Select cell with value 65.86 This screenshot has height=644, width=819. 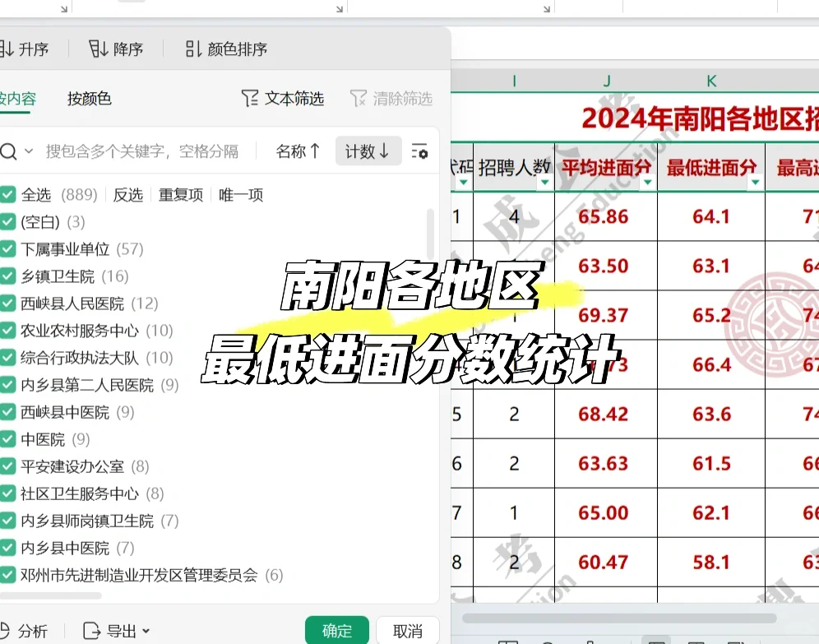[x=606, y=217]
